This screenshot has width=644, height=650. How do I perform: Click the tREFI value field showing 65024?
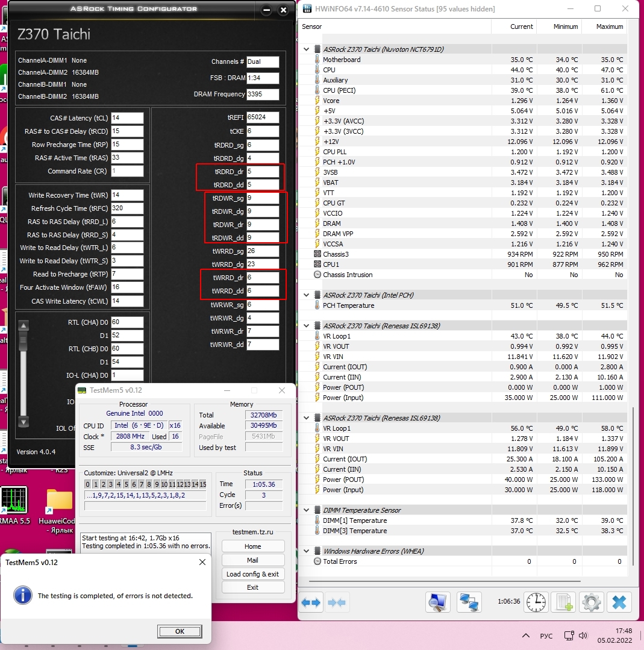coord(263,117)
